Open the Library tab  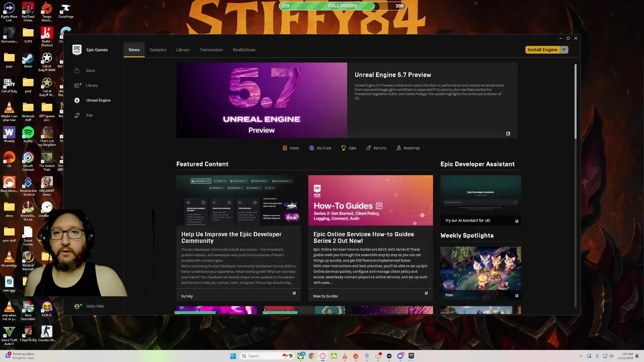tap(183, 50)
